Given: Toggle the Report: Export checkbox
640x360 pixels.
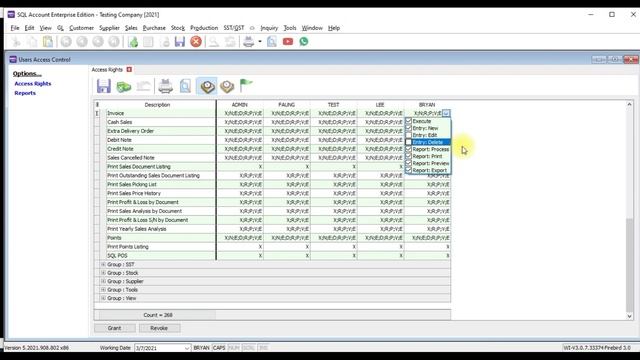Looking at the screenshot, I should [409, 170].
